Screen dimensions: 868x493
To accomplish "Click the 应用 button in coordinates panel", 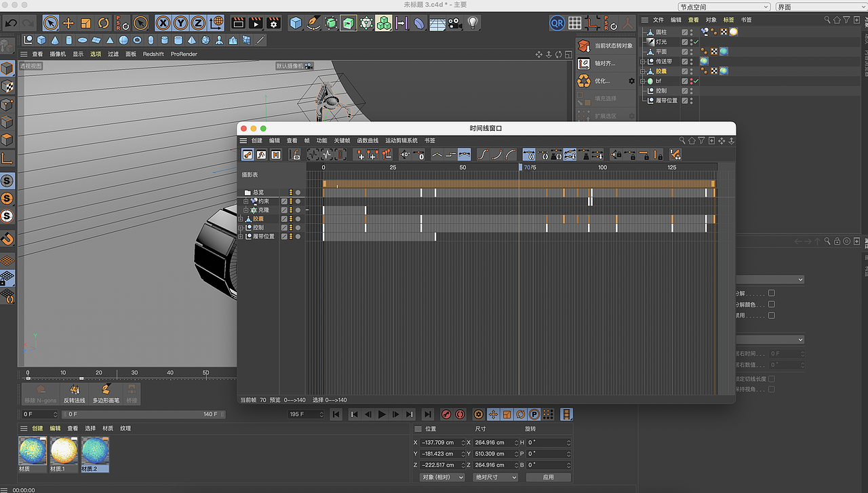I will (x=548, y=477).
